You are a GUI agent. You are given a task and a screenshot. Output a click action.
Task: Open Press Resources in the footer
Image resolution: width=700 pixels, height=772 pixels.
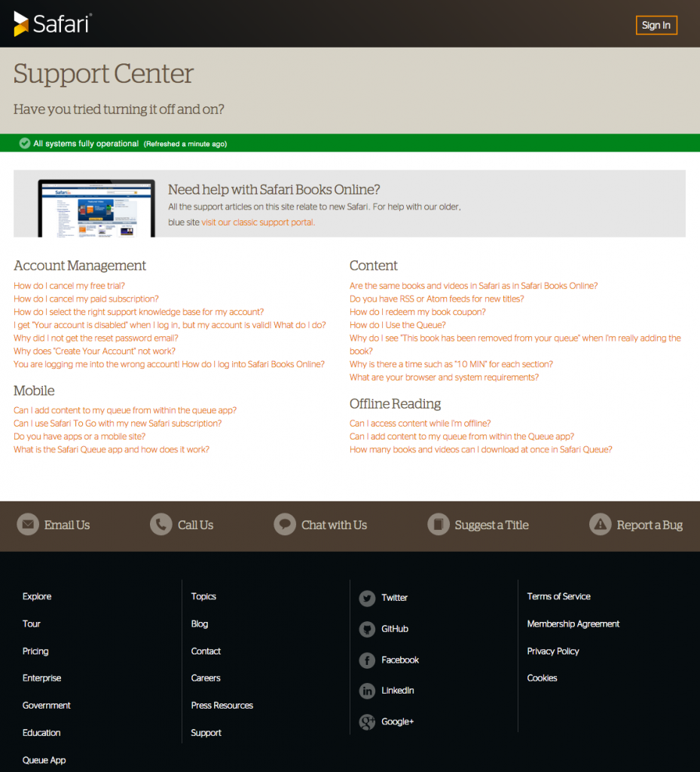pyautogui.click(x=222, y=706)
